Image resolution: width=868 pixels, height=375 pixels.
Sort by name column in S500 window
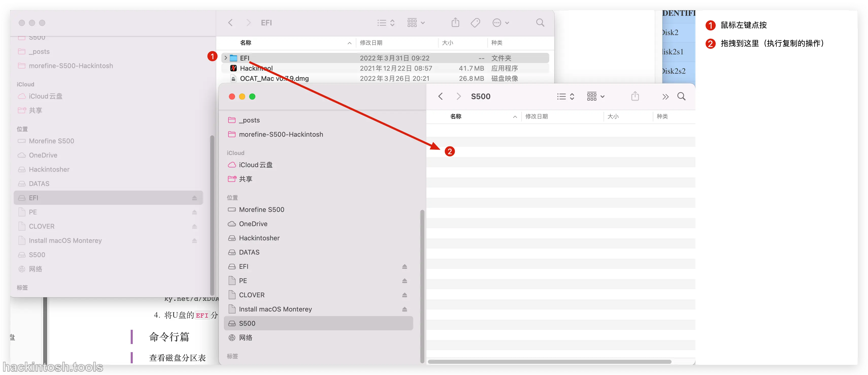pyautogui.click(x=456, y=116)
